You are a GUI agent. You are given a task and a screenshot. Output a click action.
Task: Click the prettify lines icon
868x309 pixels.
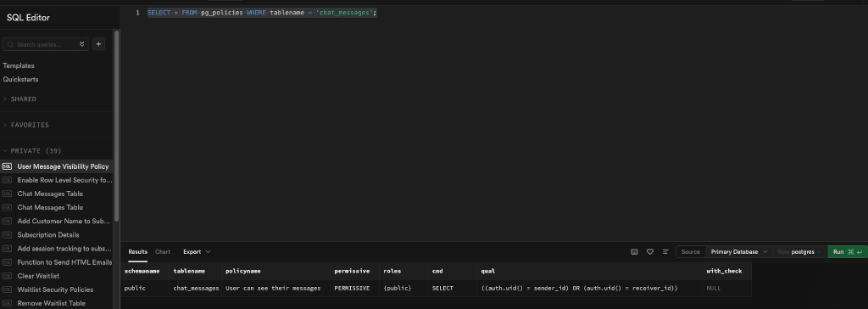tap(665, 252)
